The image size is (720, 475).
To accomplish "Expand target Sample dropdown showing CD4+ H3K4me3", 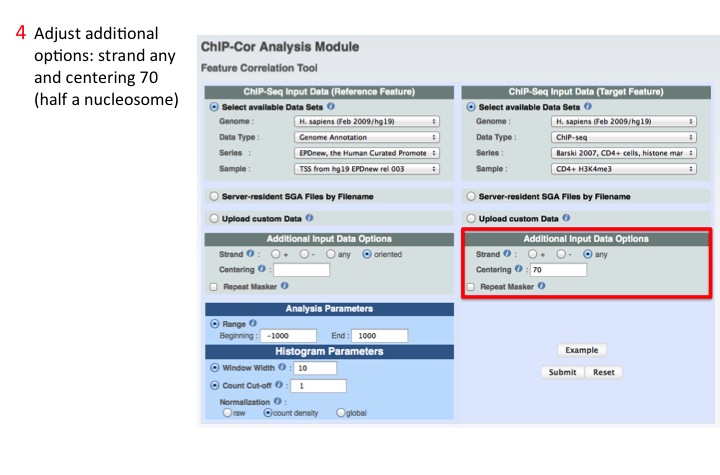I will [x=623, y=169].
